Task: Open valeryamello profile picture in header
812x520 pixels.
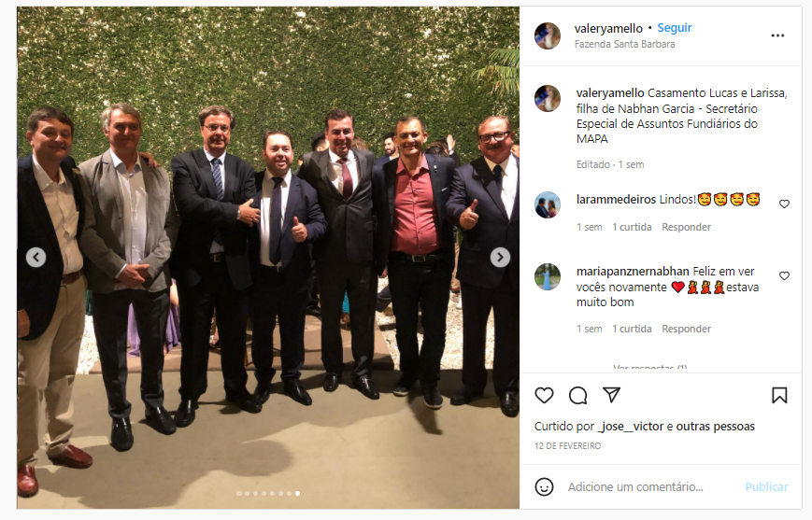Action: pyautogui.click(x=548, y=35)
